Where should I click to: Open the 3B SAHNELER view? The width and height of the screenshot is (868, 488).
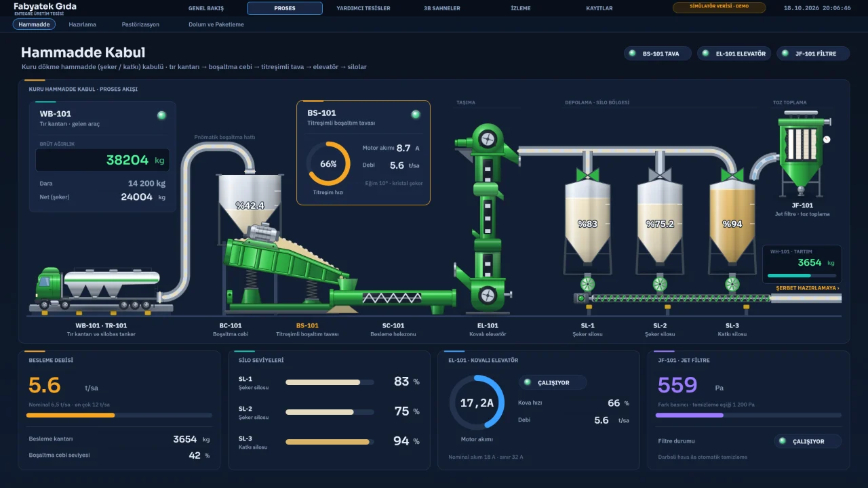[442, 8]
